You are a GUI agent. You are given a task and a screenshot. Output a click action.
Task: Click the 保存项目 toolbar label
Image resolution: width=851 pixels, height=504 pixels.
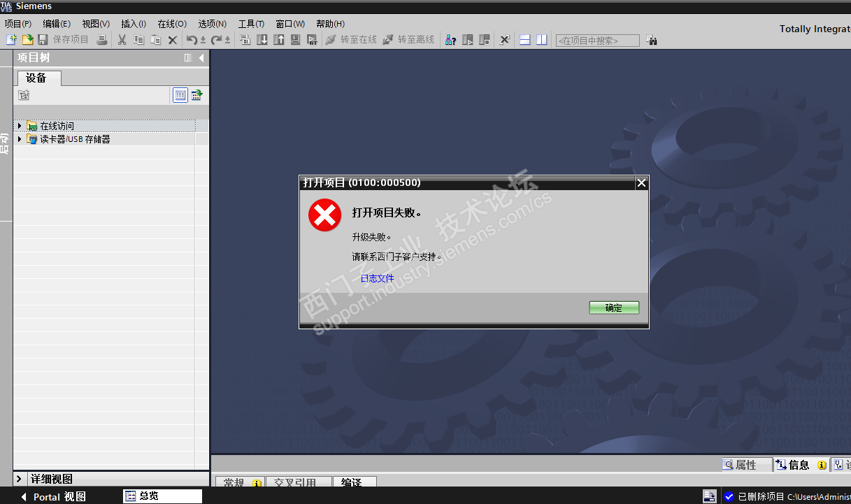(x=71, y=40)
